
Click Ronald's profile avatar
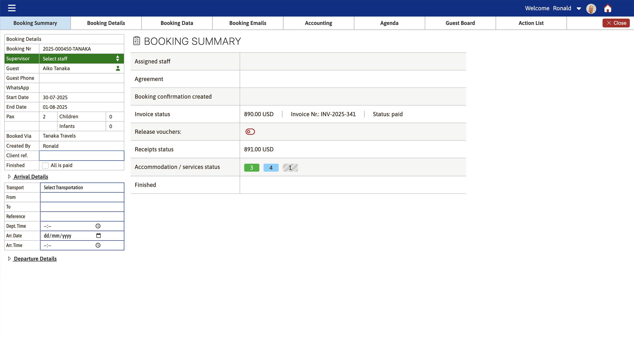pyautogui.click(x=591, y=8)
